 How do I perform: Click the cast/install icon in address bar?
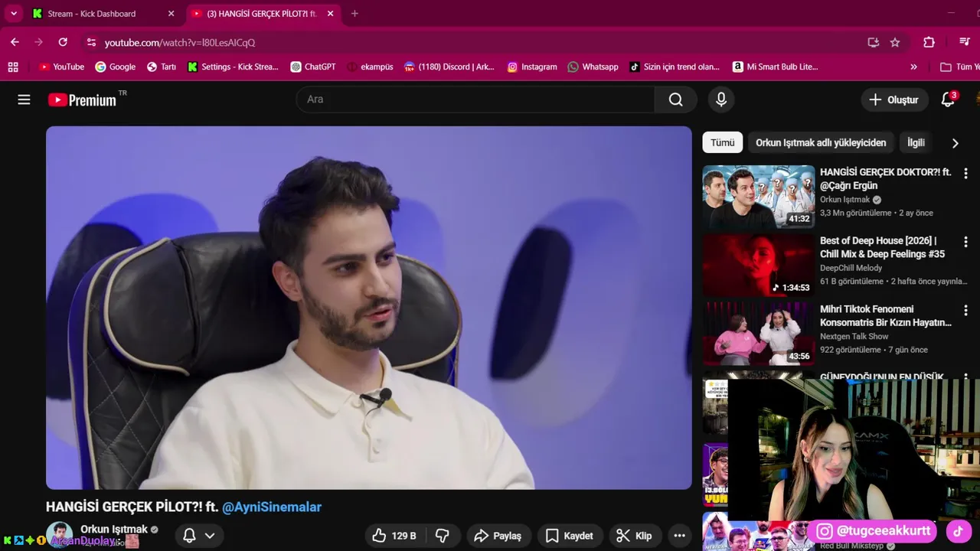pos(873,42)
